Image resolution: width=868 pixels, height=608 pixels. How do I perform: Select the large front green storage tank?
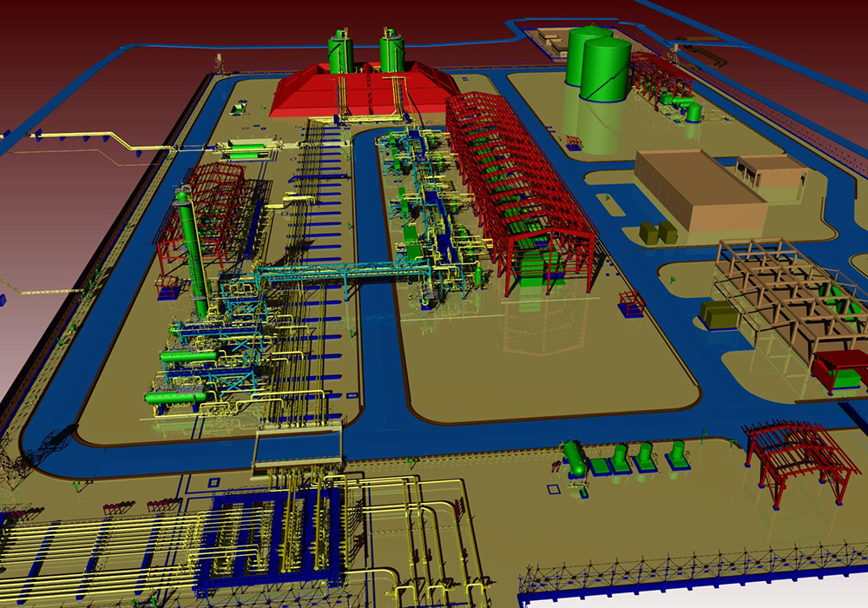(606, 71)
